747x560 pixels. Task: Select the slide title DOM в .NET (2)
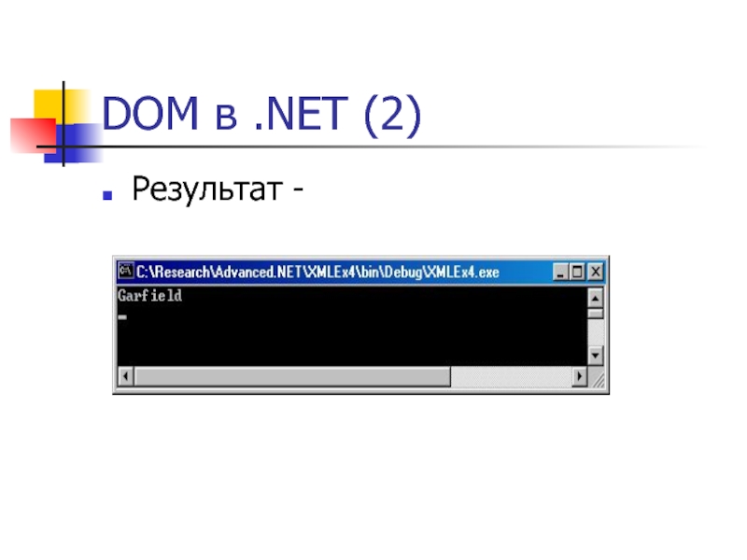pos(261,114)
